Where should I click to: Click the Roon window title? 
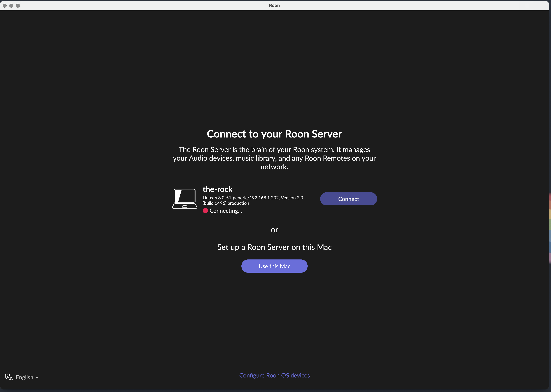coord(274,5)
